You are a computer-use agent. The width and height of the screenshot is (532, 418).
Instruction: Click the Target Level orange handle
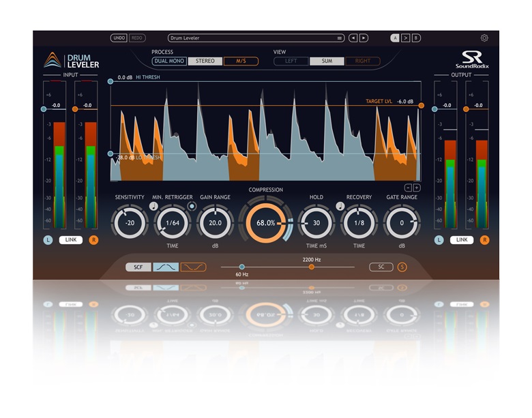point(421,106)
